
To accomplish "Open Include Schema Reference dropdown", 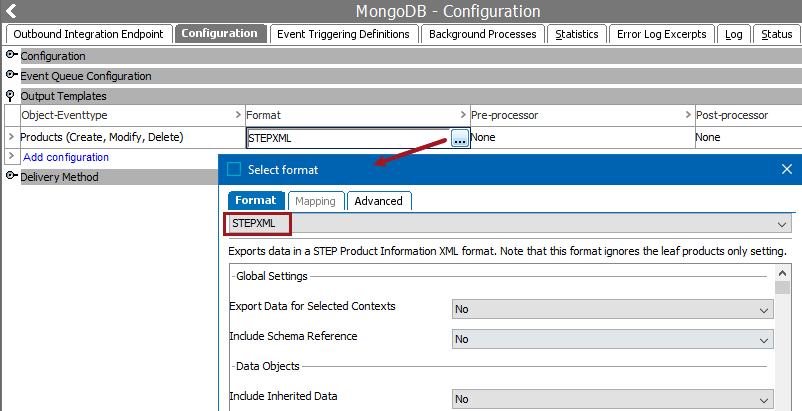I will pyautogui.click(x=612, y=339).
